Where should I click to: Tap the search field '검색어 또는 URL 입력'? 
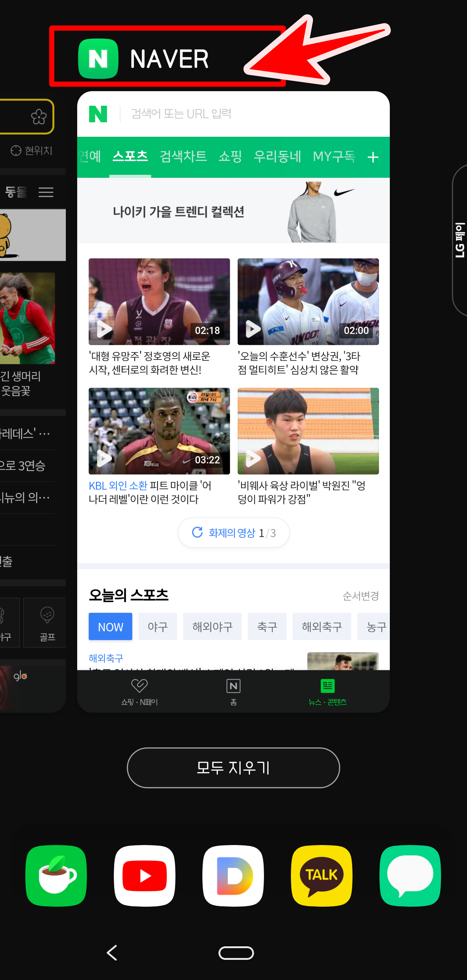click(181, 114)
